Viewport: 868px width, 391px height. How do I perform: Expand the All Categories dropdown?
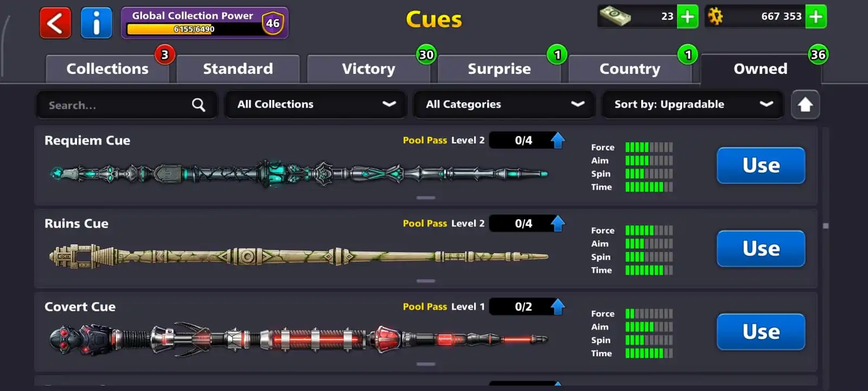pos(505,104)
